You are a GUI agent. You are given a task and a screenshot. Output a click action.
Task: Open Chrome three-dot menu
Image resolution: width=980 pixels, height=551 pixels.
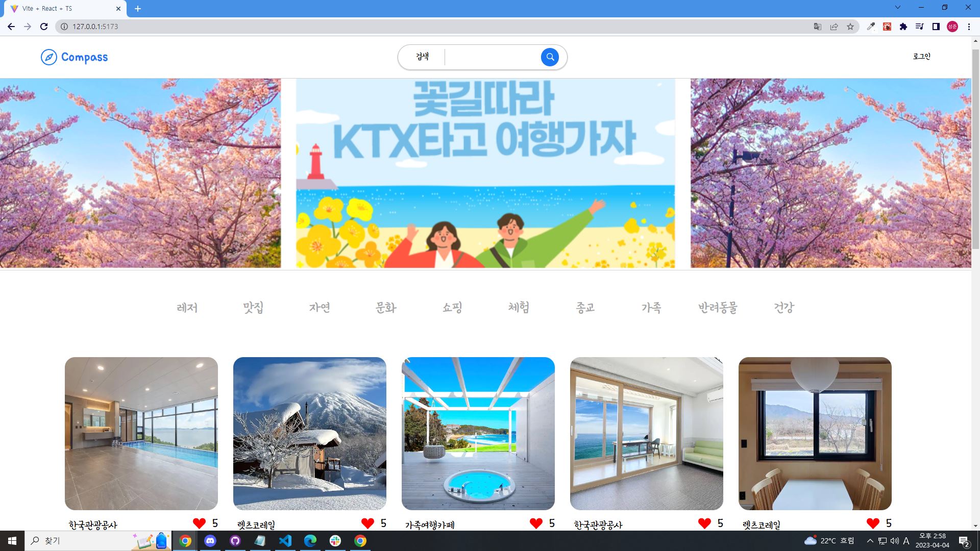point(969,27)
